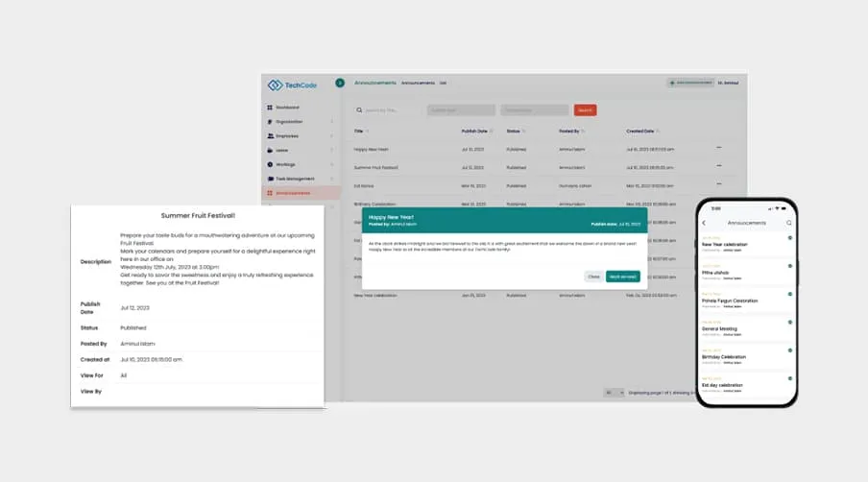The image size is (868, 482).
Task: Tap the status dot on Eid day celebration
Action: (790, 378)
